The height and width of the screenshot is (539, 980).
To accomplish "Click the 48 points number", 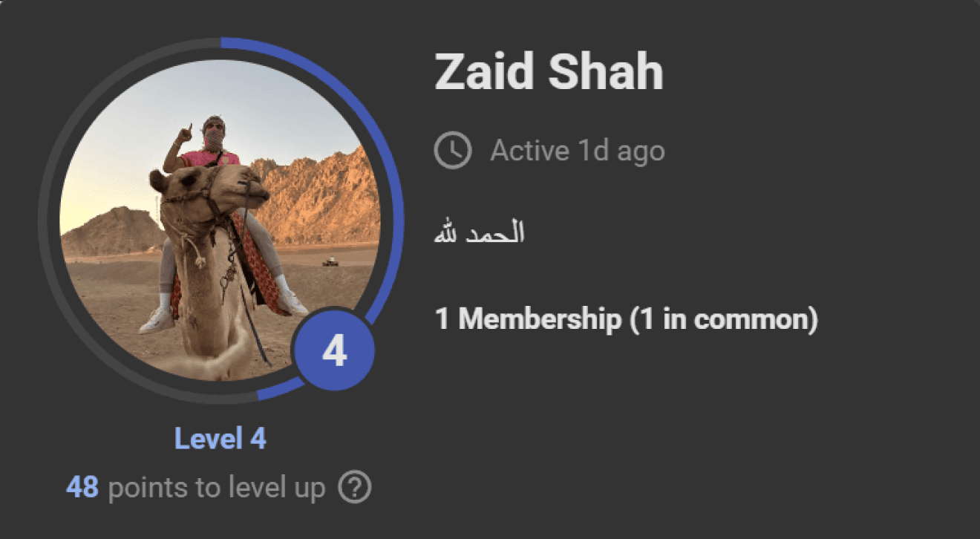I will [x=82, y=489].
